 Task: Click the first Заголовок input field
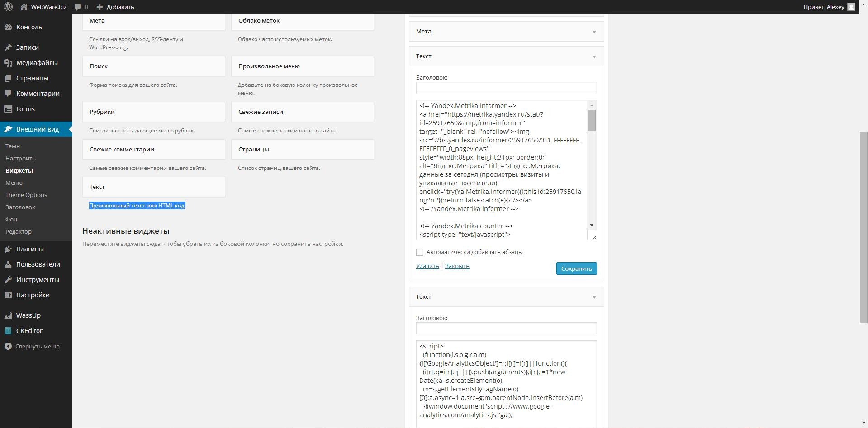(x=506, y=88)
